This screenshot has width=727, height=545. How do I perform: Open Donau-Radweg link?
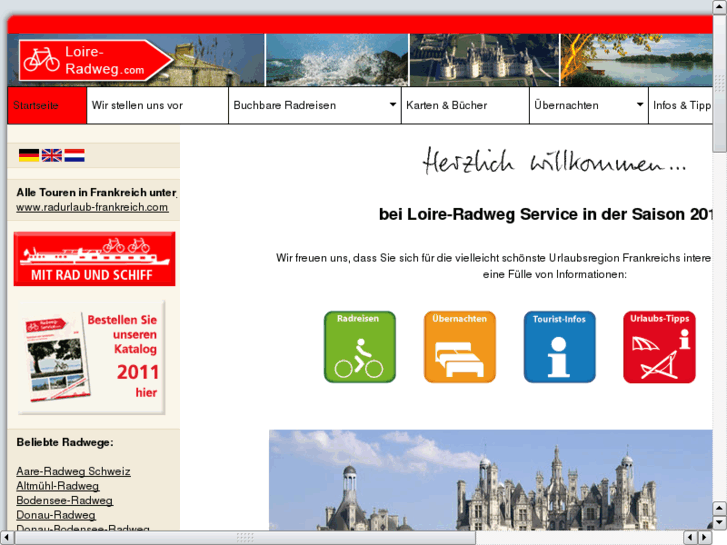click(56, 515)
